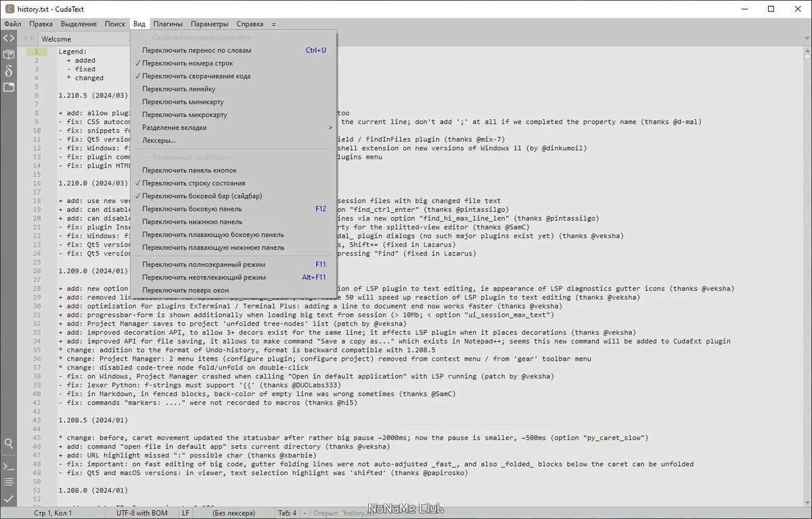Click text '1.208.0 (2024/01)'
Viewport: 812px width, 519px height.
[x=93, y=491]
